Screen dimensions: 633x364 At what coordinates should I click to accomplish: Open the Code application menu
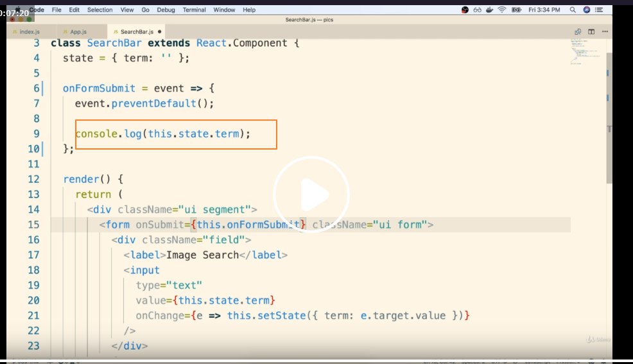click(37, 10)
